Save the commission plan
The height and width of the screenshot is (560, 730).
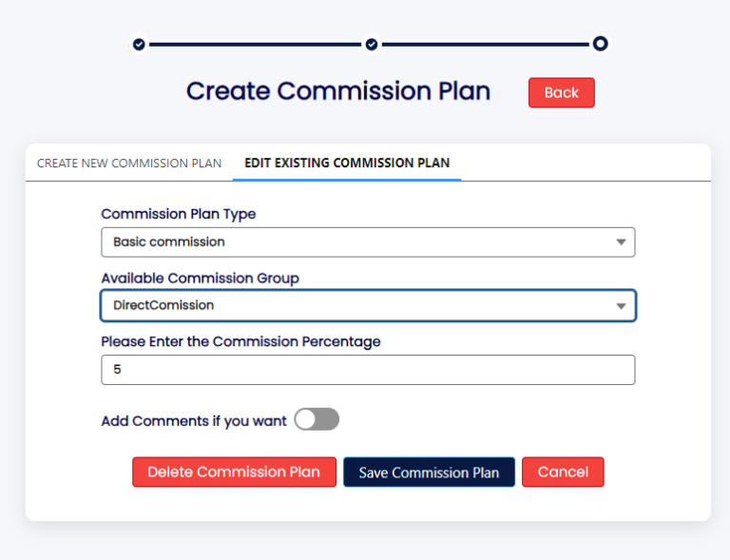click(x=429, y=473)
